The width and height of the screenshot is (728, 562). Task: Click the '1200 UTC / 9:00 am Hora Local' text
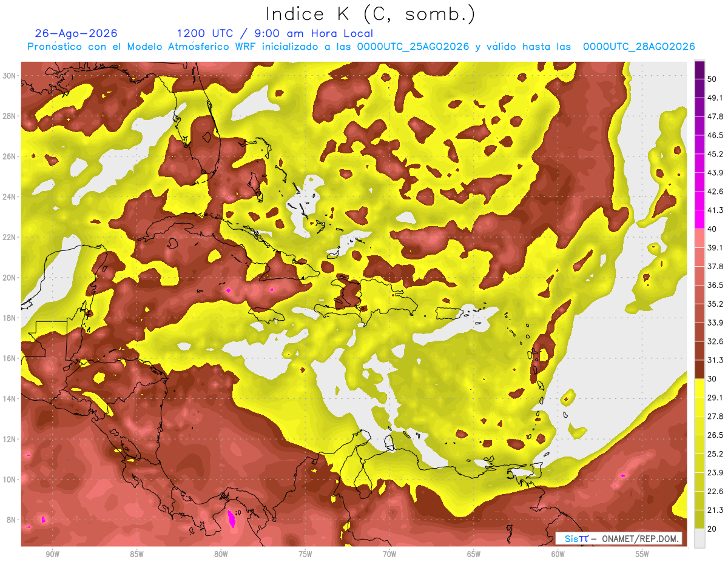point(275,33)
